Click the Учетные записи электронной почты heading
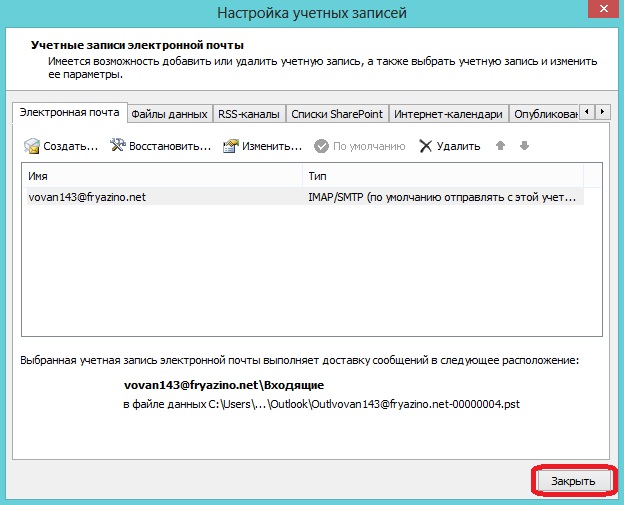624x505 pixels. point(137,45)
